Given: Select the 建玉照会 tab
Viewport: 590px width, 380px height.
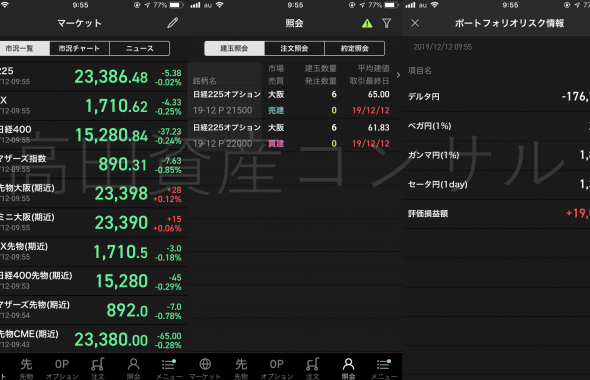Looking at the screenshot, I should [234, 48].
